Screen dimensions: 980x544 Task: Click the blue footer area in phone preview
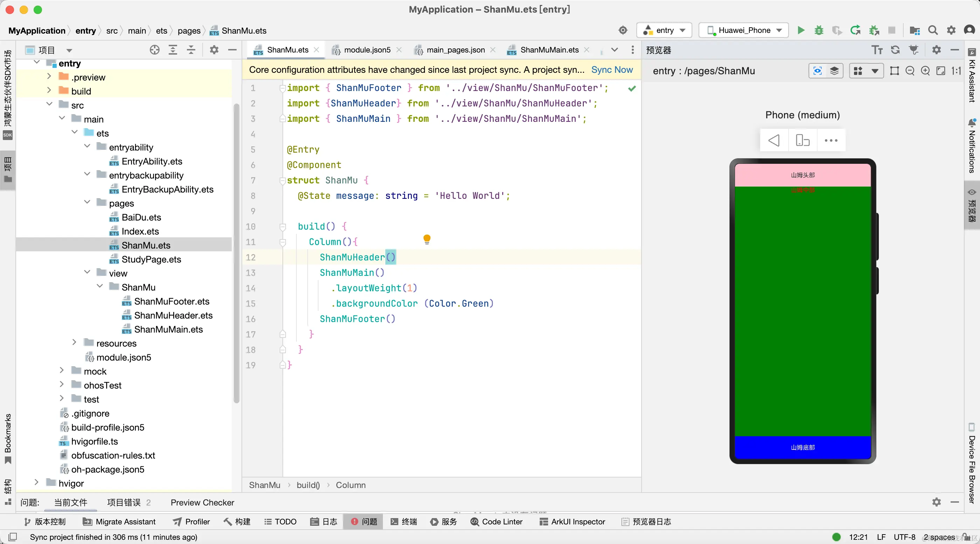tap(802, 447)
